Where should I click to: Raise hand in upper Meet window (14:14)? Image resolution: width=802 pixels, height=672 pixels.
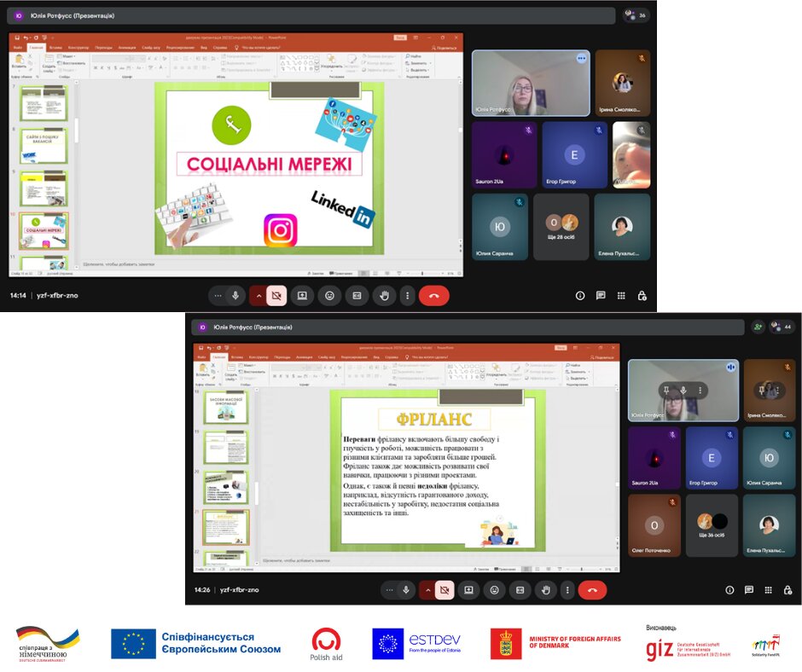click(x=384, y=296)
